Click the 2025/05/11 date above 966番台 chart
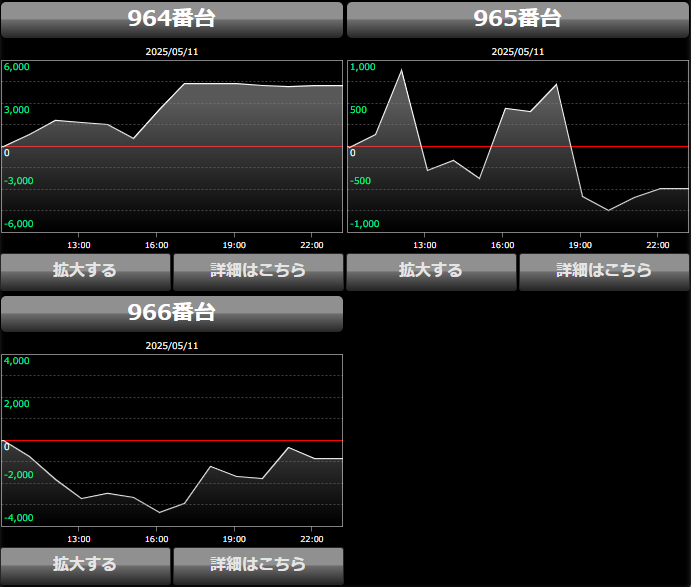The image size is (691, 587). tap(172, 346)
